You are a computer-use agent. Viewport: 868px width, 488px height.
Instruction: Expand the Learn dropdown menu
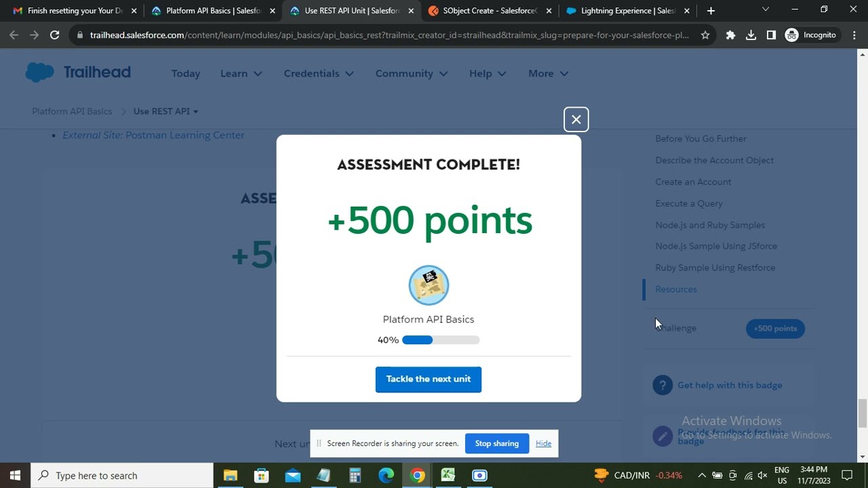click(241, 73)
